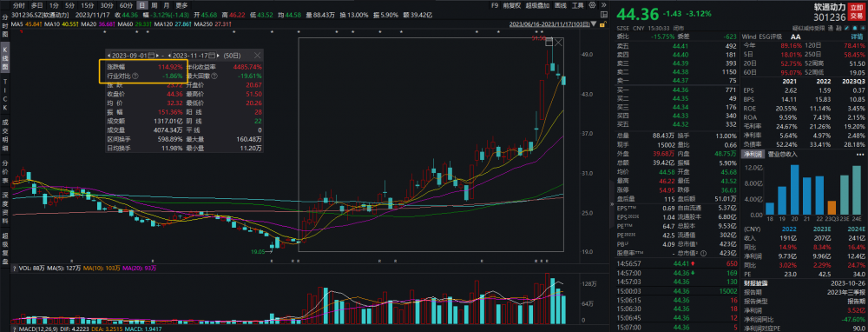Select 1分 minute period
Screen dimensions: 868x332
[54, 5]
